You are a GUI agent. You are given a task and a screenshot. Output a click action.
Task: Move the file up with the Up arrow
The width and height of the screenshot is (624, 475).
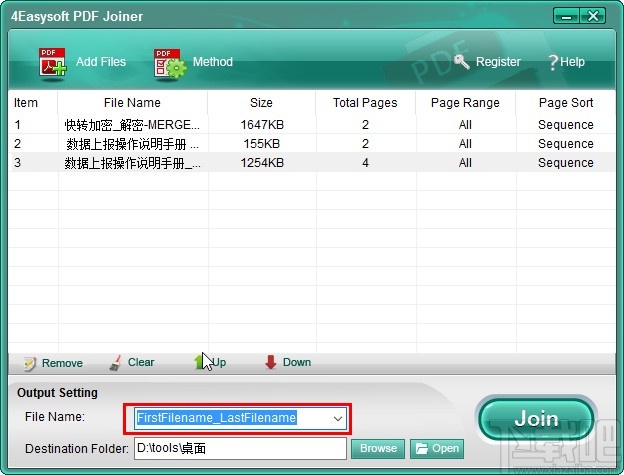click(x=200, y=362)
